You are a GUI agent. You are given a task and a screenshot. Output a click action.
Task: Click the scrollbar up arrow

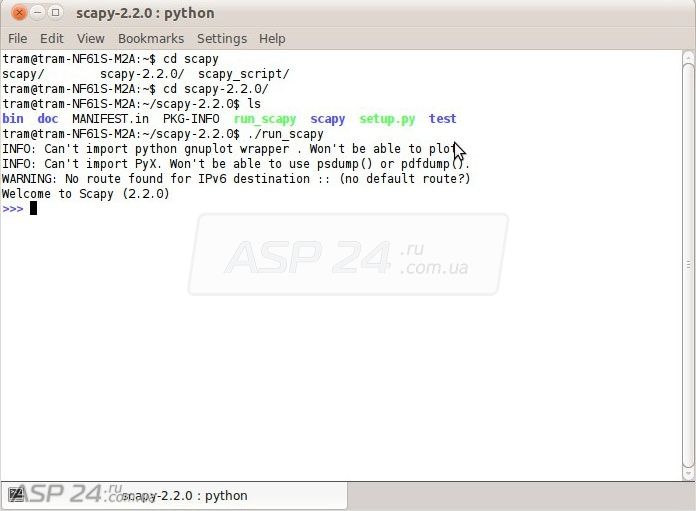(688, 58)
